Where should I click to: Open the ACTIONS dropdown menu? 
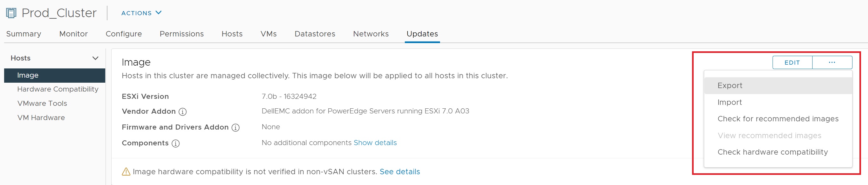pos(141,13)
